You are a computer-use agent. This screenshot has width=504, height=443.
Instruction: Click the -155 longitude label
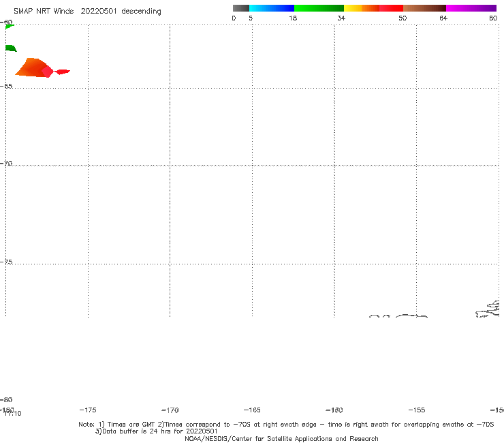(x=417, y=410)
